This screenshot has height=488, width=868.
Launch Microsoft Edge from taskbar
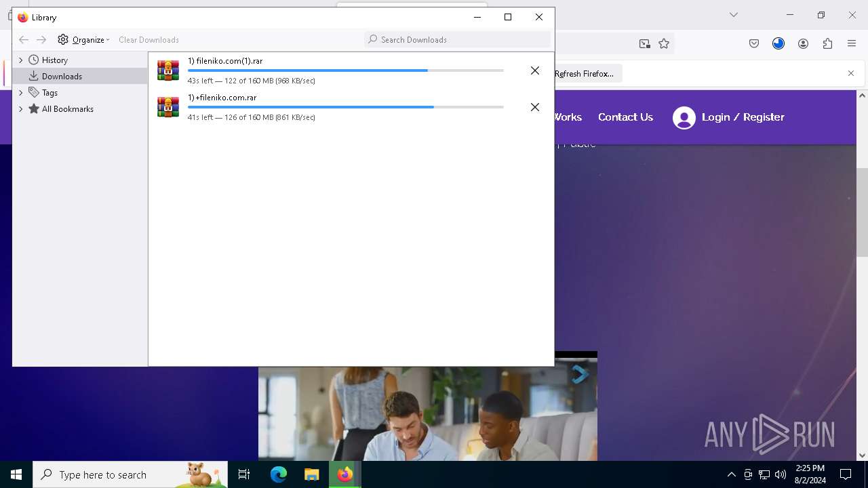(x=279, y=474)
